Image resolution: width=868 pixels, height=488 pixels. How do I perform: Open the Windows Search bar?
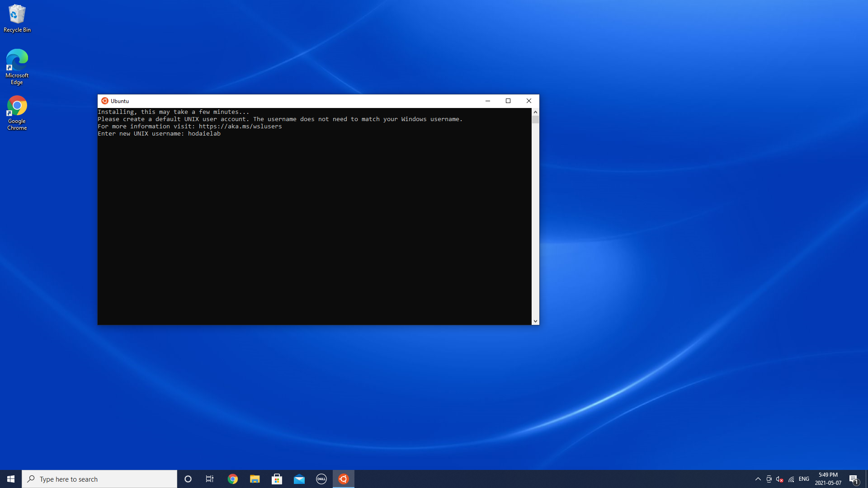(100, 479)
